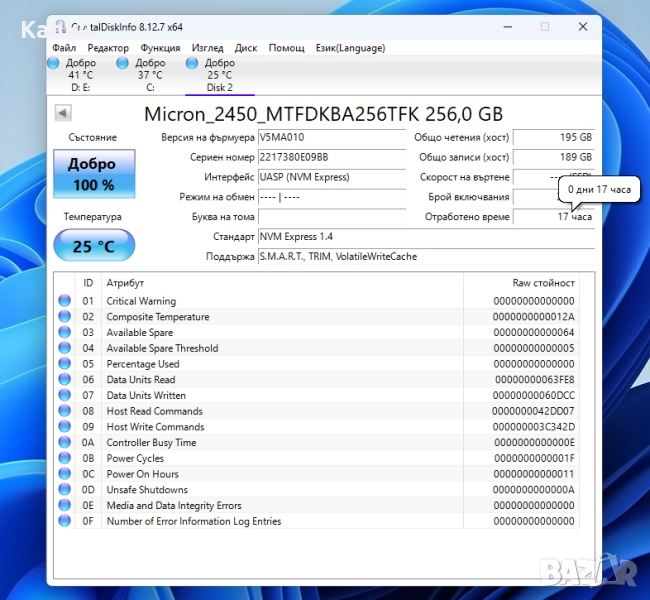Open the Език(Language) menu
Image resolution: width=650 pixels, height=600 pixels.
(350, 47)
